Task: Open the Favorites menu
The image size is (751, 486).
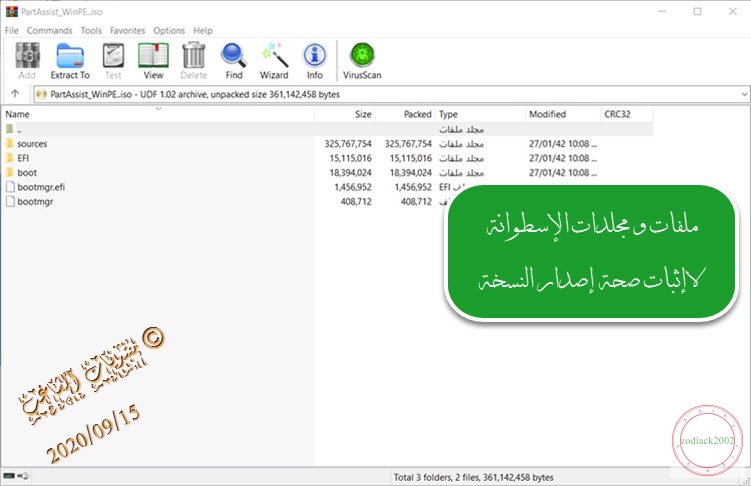Action: (x=127, y=31)
